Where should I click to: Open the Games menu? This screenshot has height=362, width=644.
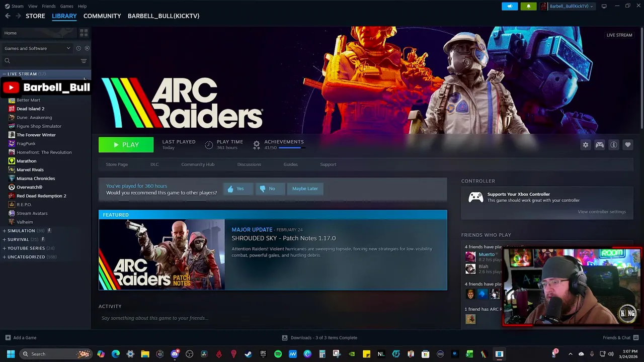point(66,6)
